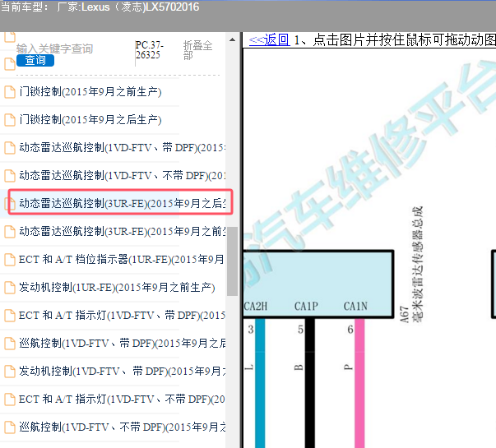Viewport: 496px width, 448px height.
Task: Open 发动机控制(1UR-FE)(2015年9月之前生产)
Action: pos(117,288)
